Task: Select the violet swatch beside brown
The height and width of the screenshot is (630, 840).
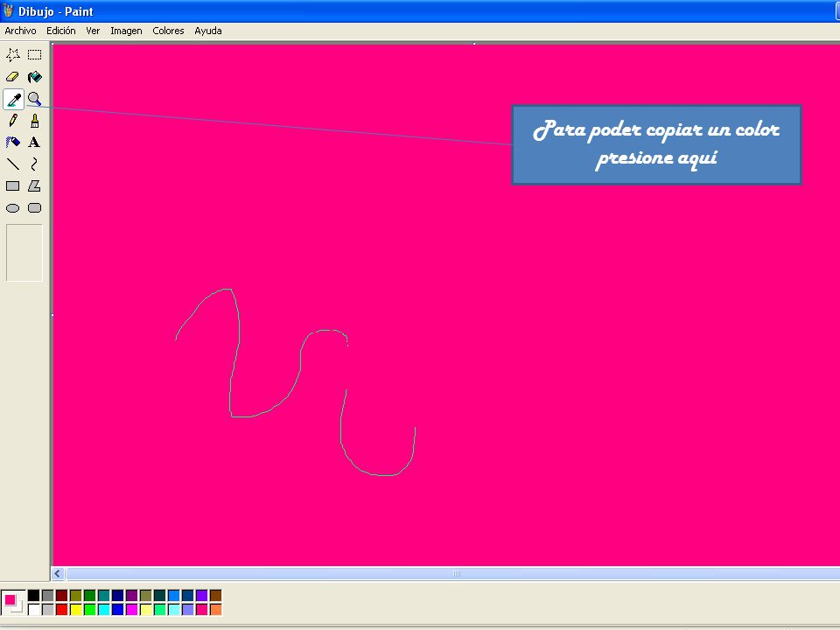Action: pos(202,595)
